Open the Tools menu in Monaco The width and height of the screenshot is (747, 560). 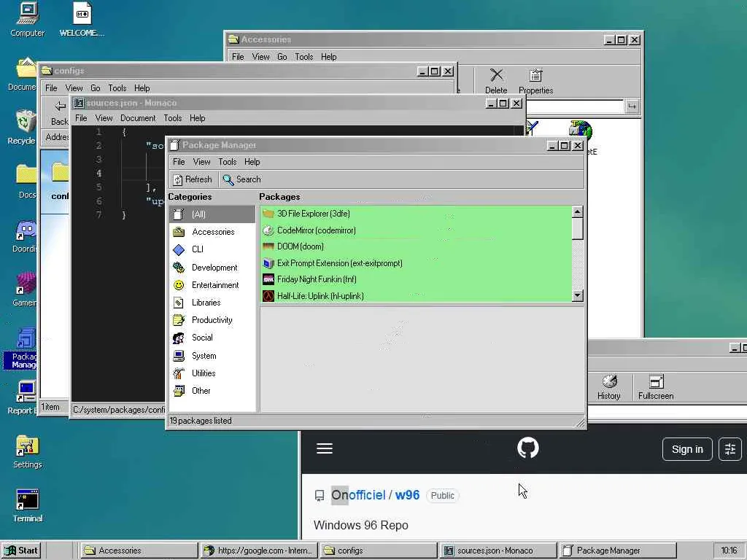172,118
